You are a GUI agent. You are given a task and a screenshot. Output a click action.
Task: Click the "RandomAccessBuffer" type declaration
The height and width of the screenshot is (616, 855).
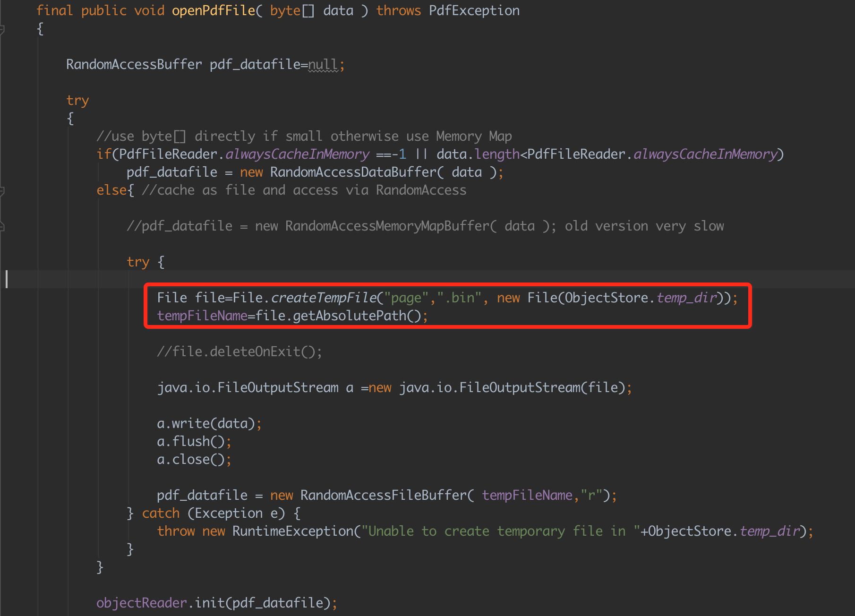[x=134, y=64]
